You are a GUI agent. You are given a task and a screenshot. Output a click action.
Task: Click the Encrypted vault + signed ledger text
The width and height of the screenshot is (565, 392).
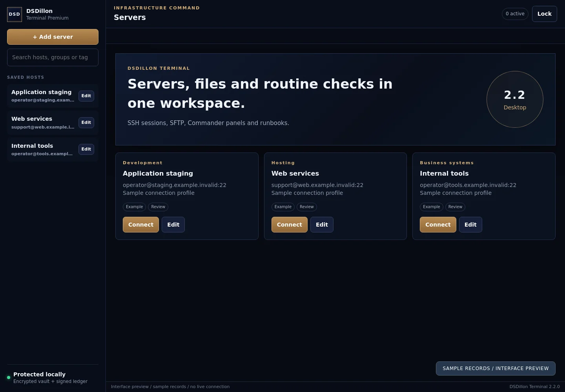50,381
